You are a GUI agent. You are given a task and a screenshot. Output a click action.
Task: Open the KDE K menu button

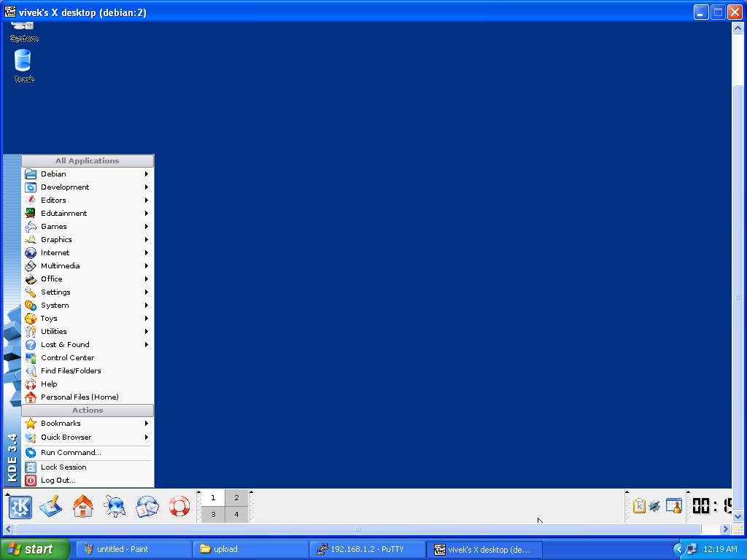20,507
